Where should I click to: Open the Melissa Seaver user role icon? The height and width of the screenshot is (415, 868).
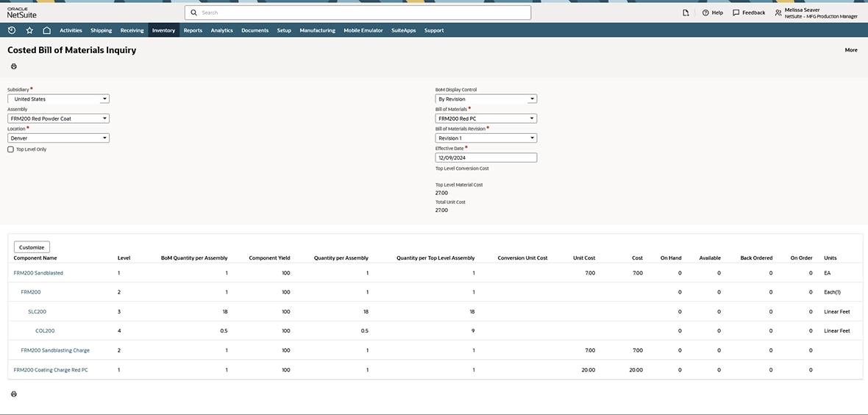pos(778,13)
